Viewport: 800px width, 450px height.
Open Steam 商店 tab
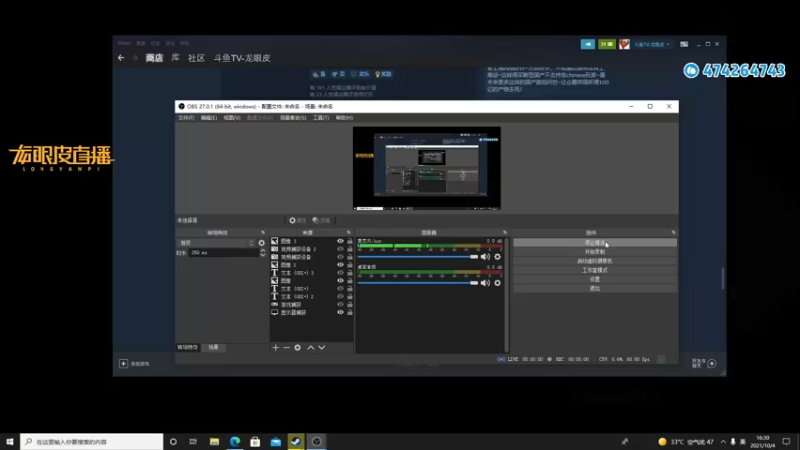pyautogui.click(x=154, y=58)
